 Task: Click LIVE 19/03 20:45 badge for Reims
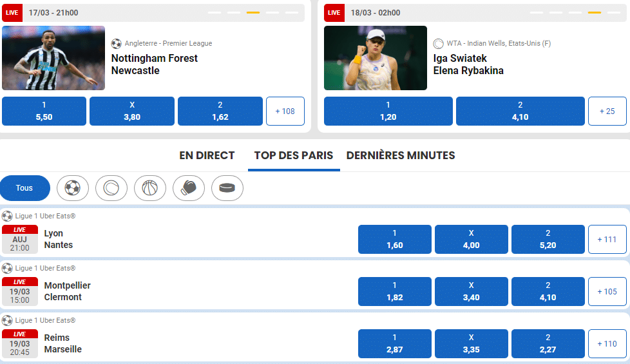point(20,344)
